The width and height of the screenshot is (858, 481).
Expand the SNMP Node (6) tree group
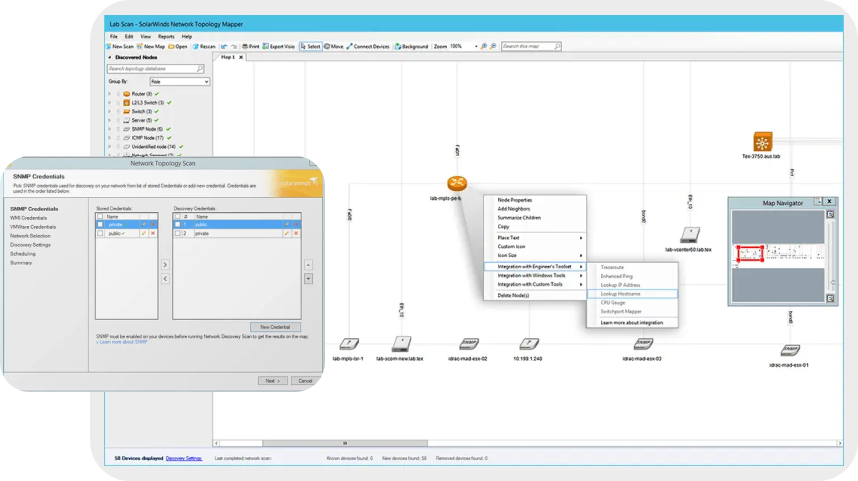point(109,129)
